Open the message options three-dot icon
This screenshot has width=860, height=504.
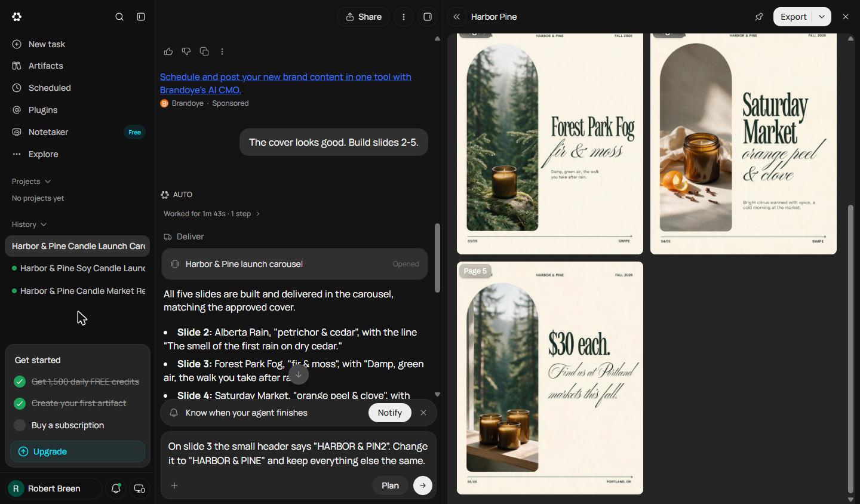(x=222, y=51)
